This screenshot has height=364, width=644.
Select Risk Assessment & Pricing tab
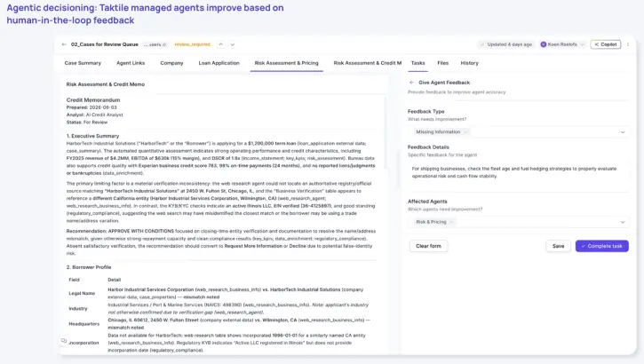[286, 63]
